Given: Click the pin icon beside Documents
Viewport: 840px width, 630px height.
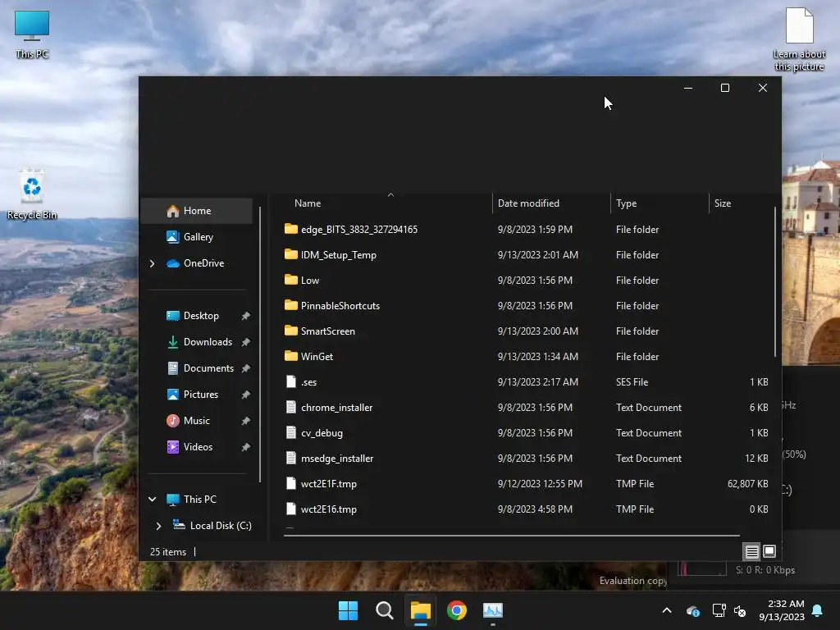Looking at the screenshot, I should [x=245, y=368].
